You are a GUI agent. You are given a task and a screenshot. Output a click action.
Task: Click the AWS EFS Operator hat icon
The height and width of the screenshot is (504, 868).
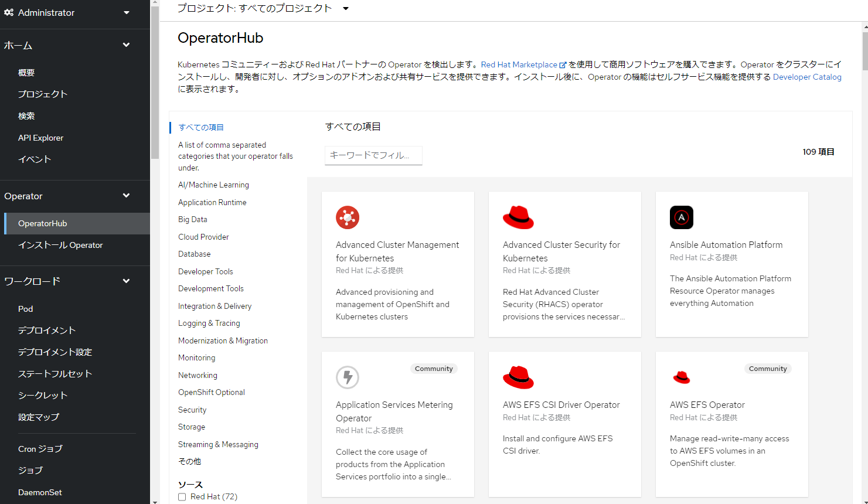tap(681, 377)
